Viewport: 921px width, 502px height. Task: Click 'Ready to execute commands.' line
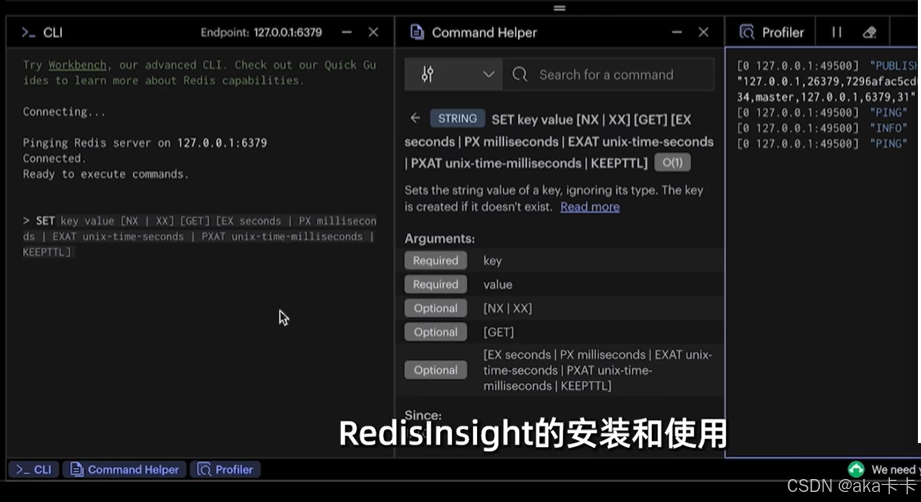106,174
